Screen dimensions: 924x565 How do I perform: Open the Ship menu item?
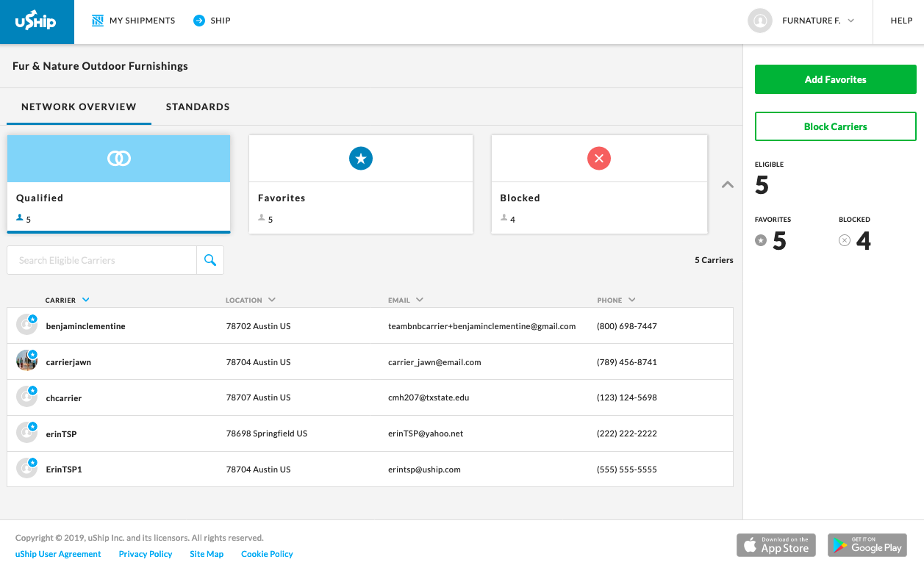[x=212, y=21]
